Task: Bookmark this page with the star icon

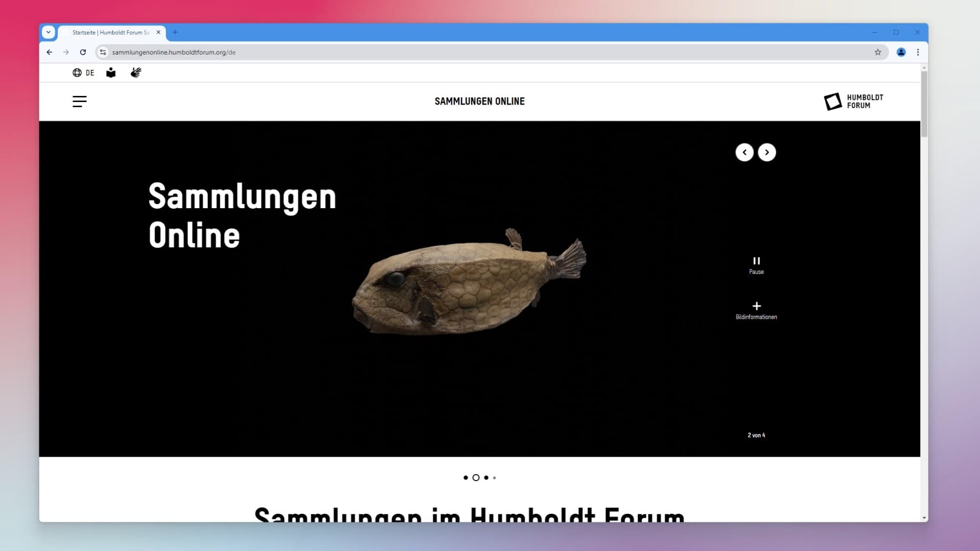Action: 878,52
